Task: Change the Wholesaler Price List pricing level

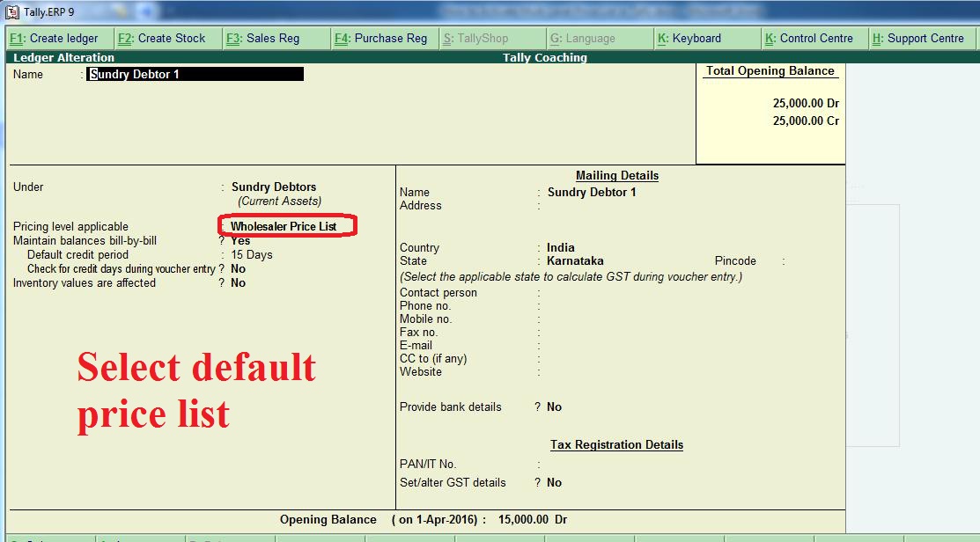Action: click(284, 226)
